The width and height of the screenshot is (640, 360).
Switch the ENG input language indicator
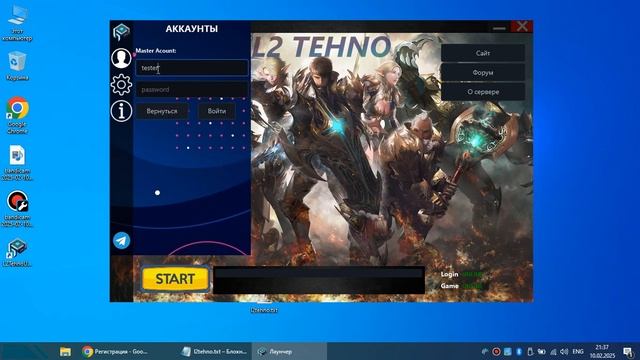(x=578, y=351)
